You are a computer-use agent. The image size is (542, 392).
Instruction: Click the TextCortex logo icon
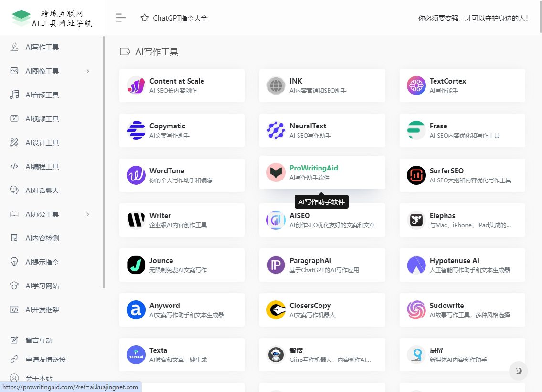416,85
